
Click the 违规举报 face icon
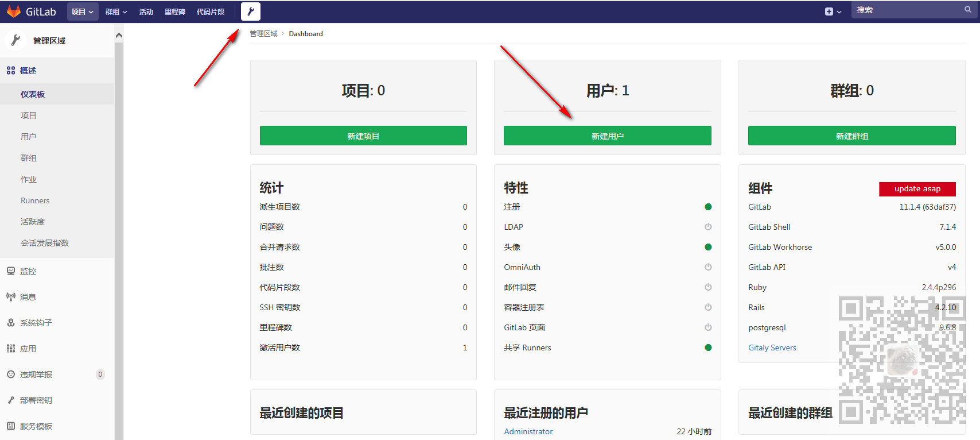pyautogui.click(x=11, y=375)
